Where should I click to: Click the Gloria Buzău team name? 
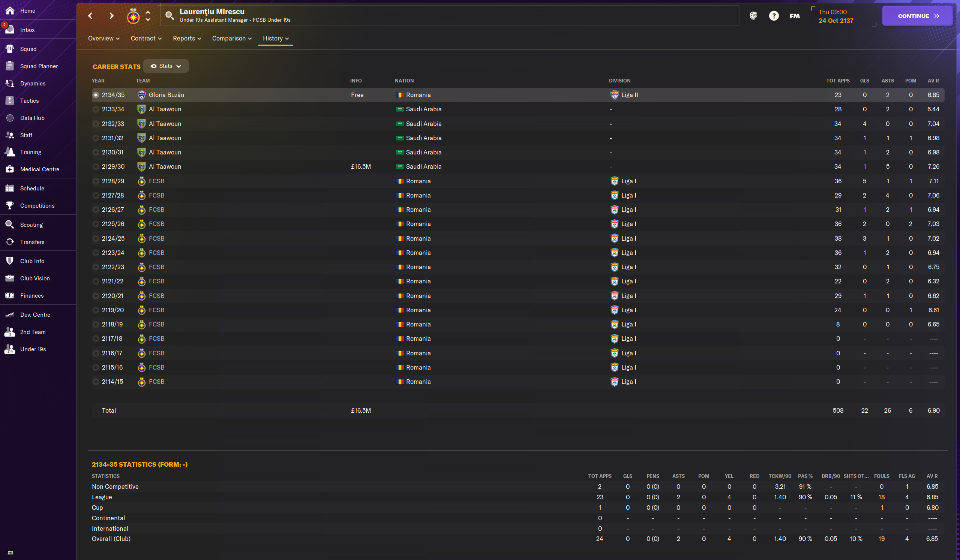point(166,95)
